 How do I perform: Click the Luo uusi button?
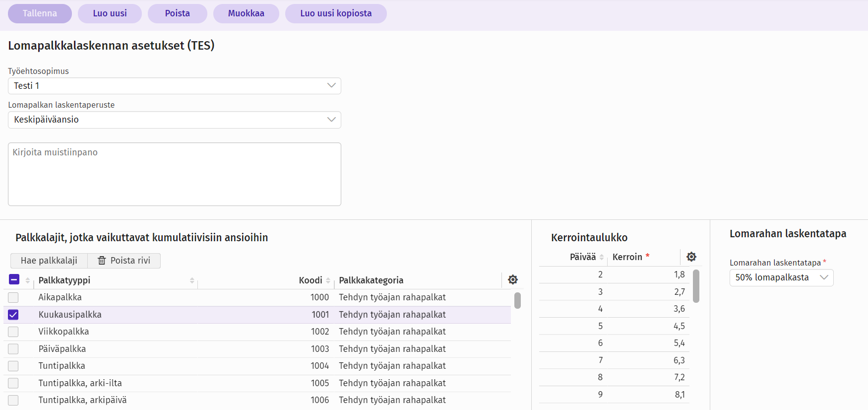tap(110, 13)
